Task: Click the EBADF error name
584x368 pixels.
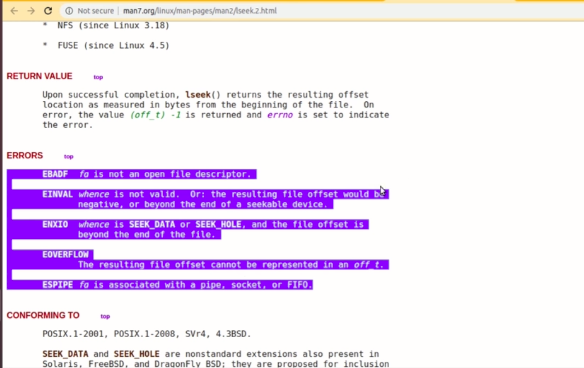Action: click(55, 174)
